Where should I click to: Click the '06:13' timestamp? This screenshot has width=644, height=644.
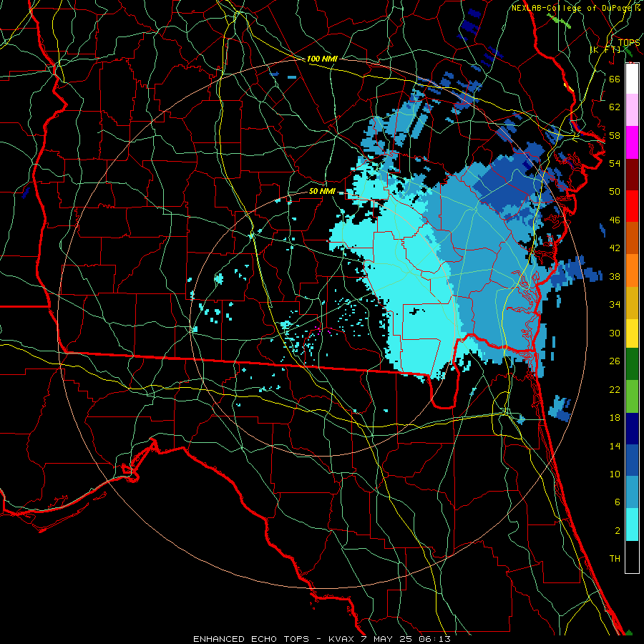tap(434, 639)
